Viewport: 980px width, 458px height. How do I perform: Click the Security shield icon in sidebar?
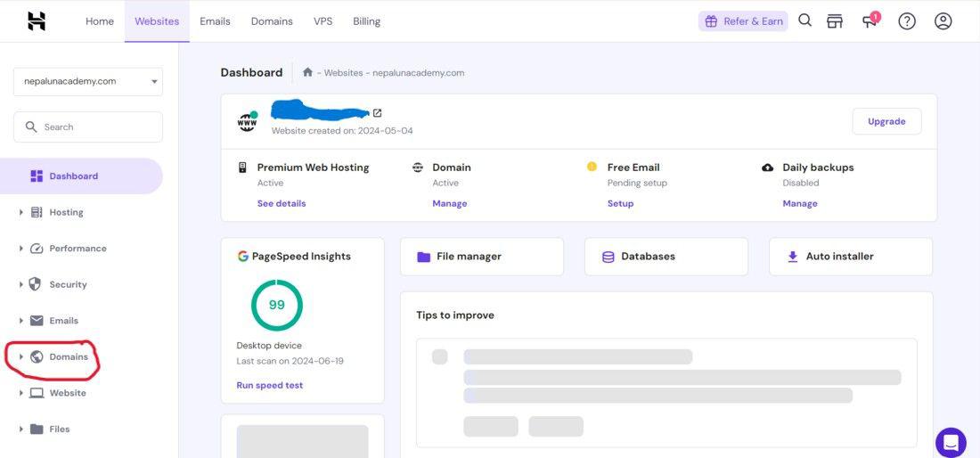click(35, 284)
